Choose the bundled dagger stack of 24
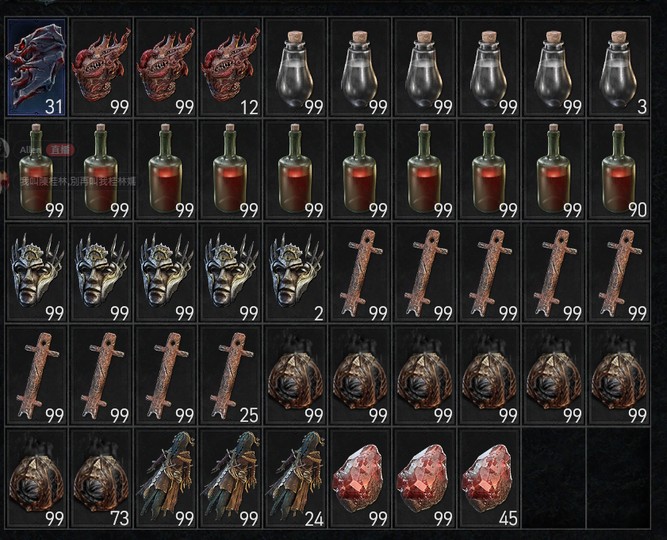667x540 pixels. (295, 479)
